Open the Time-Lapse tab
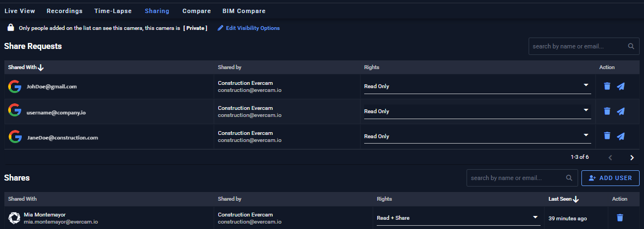 (x=113, y=11)
